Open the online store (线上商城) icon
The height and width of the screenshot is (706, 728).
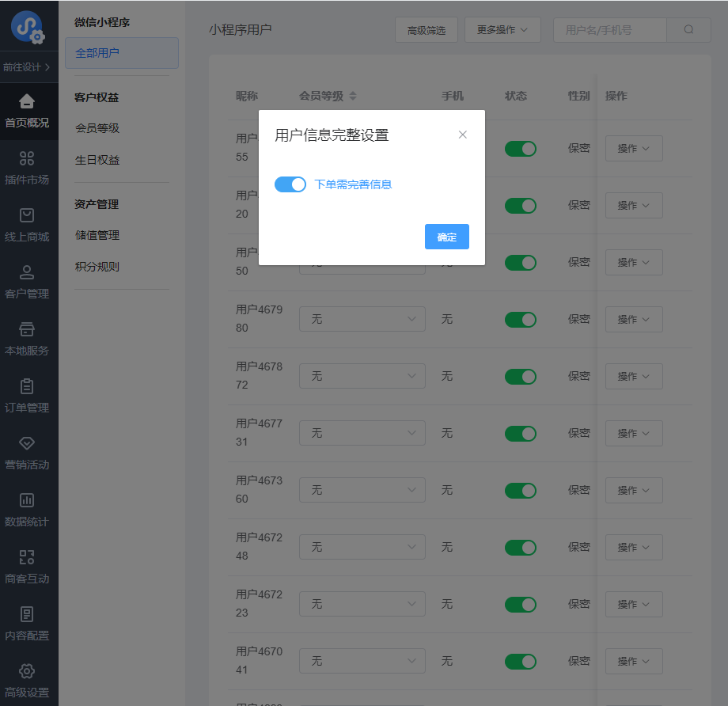(x=27, y=215)
